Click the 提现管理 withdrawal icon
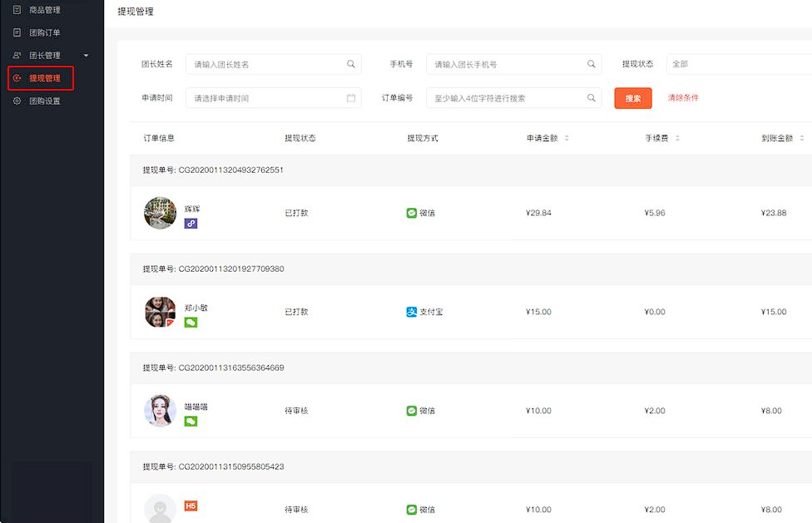The image size is (812, 523). tap(17, 78)
